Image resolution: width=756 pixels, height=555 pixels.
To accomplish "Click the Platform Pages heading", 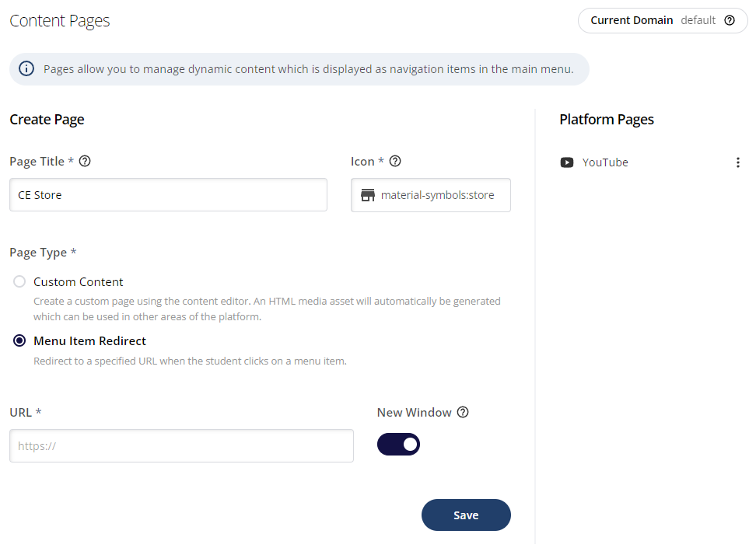I will point(607,120).
